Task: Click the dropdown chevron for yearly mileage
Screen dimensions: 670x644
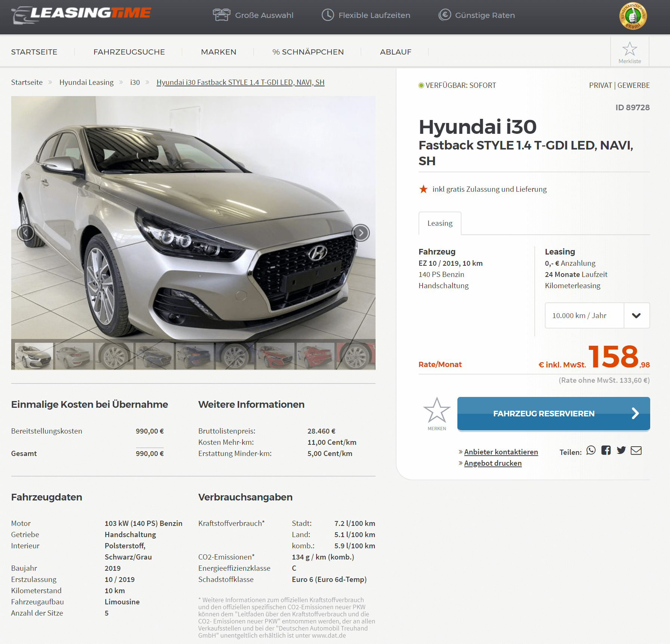Action: coord(636,315)
